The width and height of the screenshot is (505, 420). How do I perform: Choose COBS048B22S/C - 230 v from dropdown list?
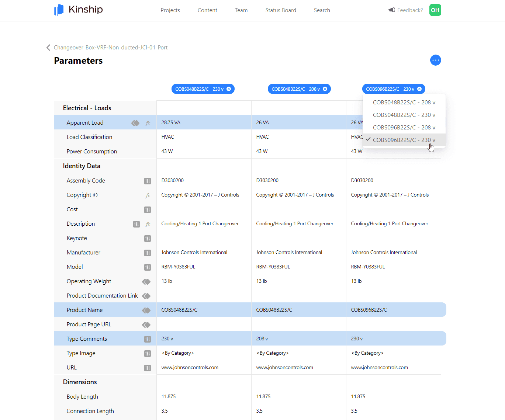coord(404,115)
